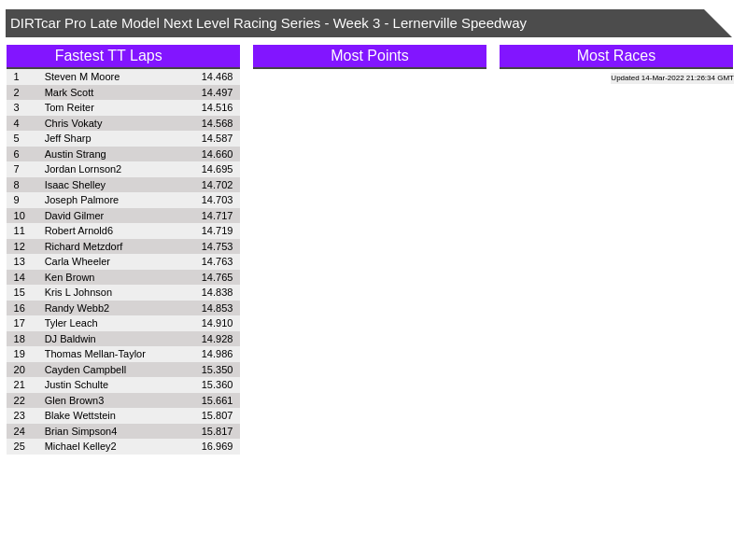Click the Thomas Mellan-Taylor entry
The image size is (747, 560).
pyautogui.click(x=95, y=354)
